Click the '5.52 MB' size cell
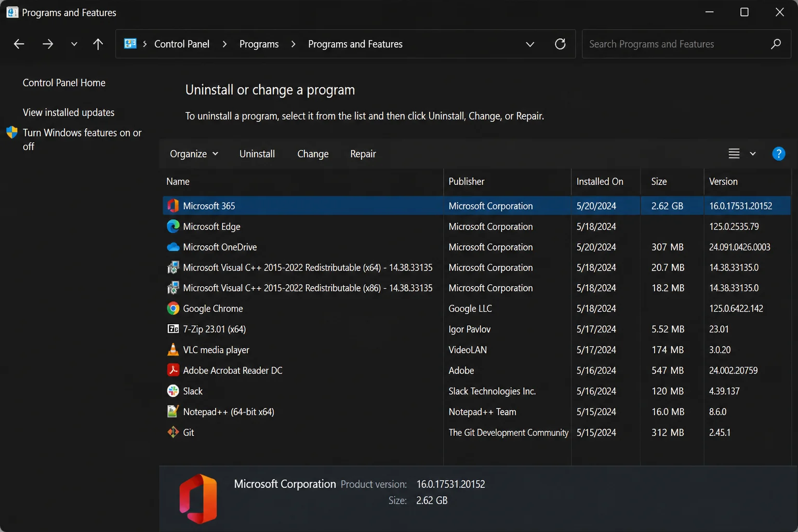The image size is (798, 532). pos(668,329)
